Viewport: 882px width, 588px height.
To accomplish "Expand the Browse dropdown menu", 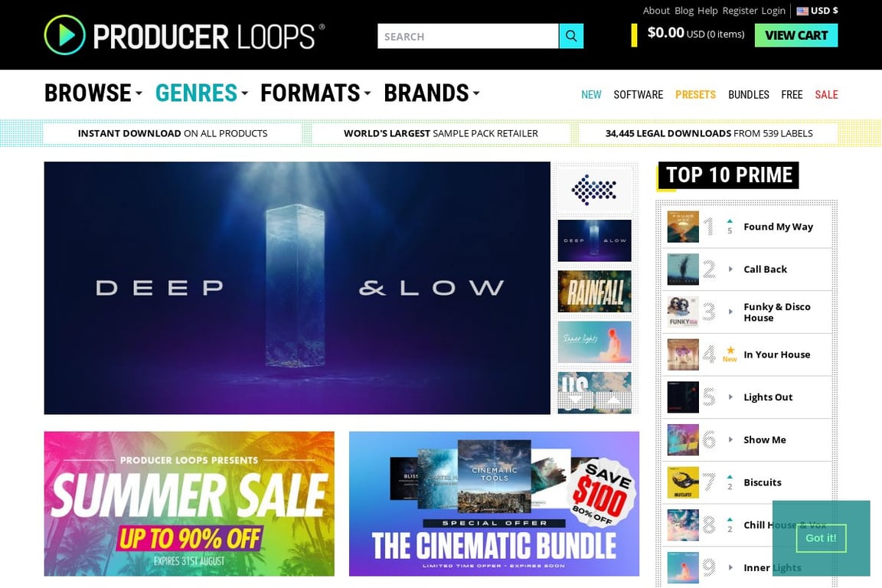I will click(93, 93).
